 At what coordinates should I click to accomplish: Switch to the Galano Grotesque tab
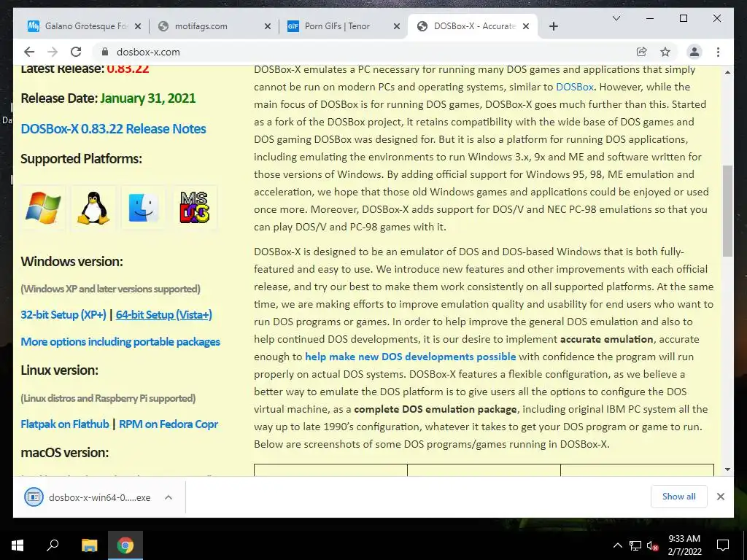click(85, 26)
